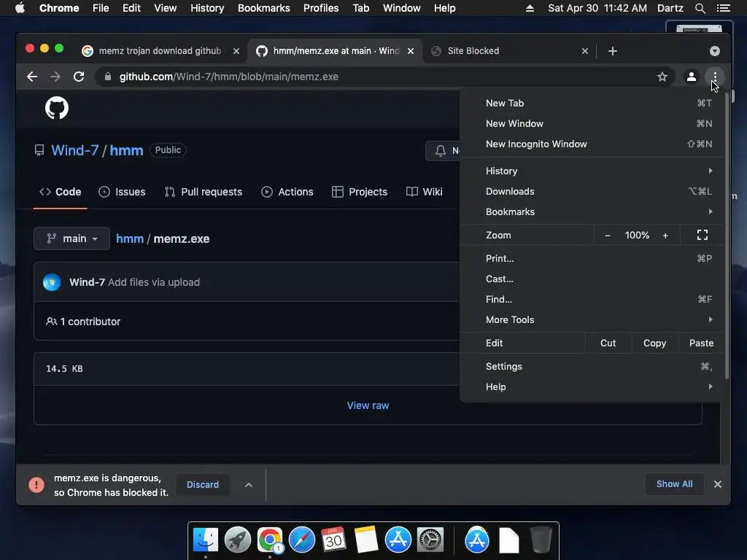747x560 pixels.
Task: Select Print... from the menu
Action: click(592, 258)
